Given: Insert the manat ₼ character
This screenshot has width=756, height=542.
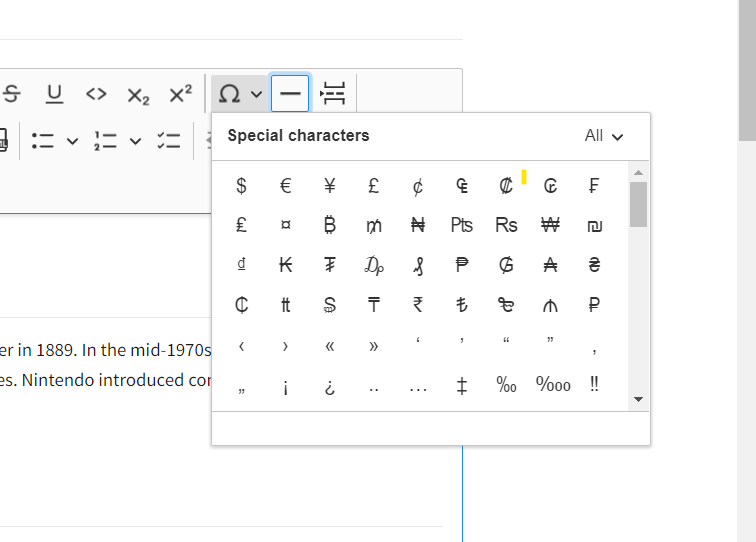Looking at the screenshot, I should pos(550,305).
